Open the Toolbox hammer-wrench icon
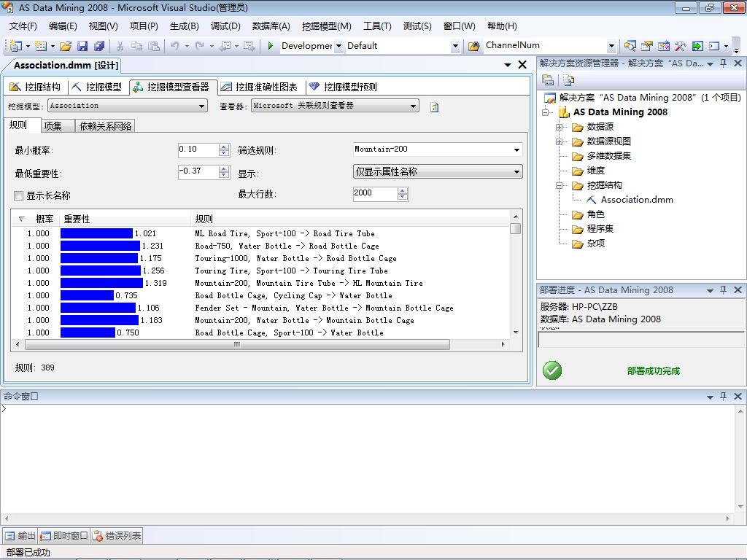The height and width of the screenshot is (560, 747). [x=681, y=46]
